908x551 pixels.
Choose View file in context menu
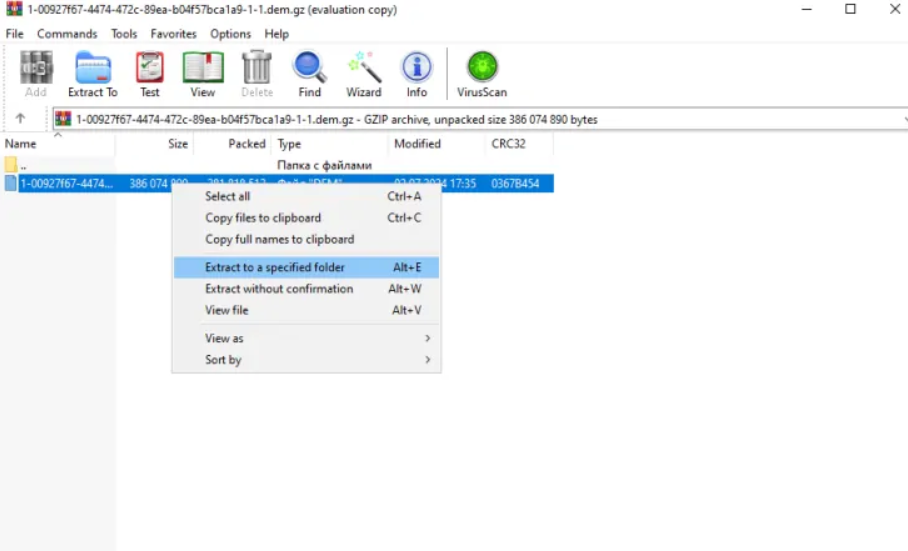click(x=306, y=310)
